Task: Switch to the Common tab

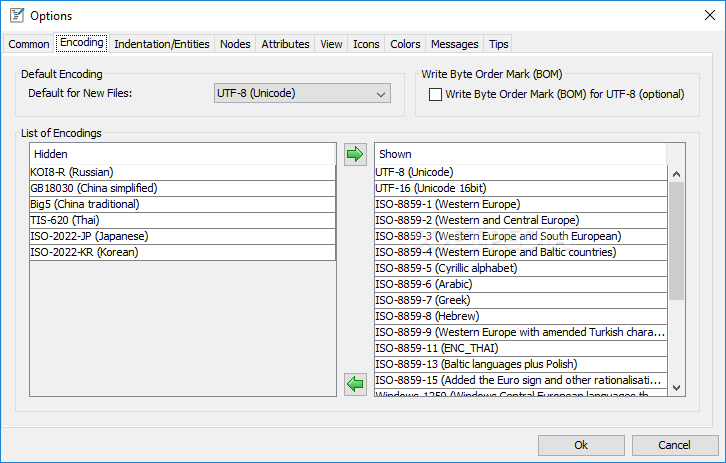Action: pos(29,44)
